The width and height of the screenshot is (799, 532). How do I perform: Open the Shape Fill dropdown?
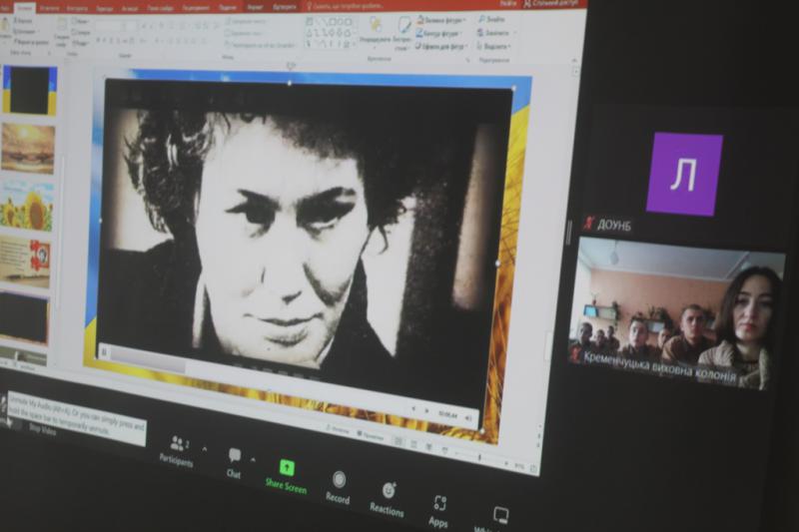click(x=441, y=20)
